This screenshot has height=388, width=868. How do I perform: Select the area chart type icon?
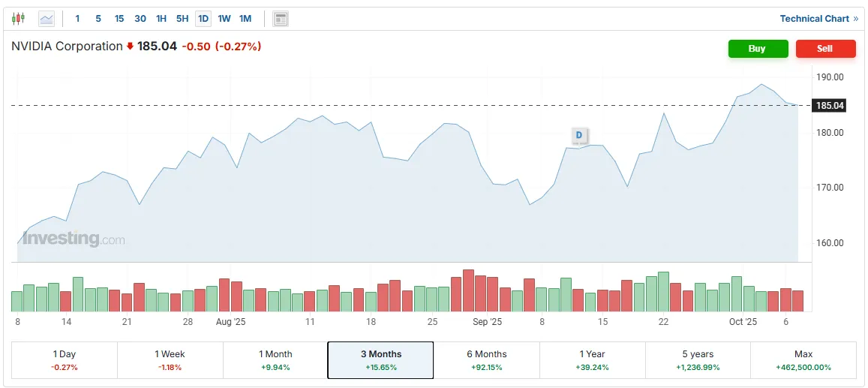[x=47, y=19]
